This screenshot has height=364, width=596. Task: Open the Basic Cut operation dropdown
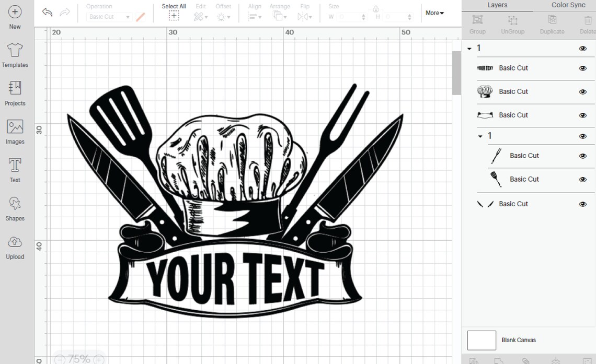point(108,17)
